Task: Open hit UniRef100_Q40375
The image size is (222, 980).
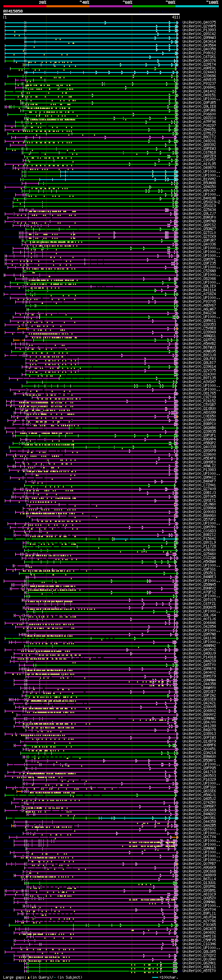Action: tap(199, 23)
